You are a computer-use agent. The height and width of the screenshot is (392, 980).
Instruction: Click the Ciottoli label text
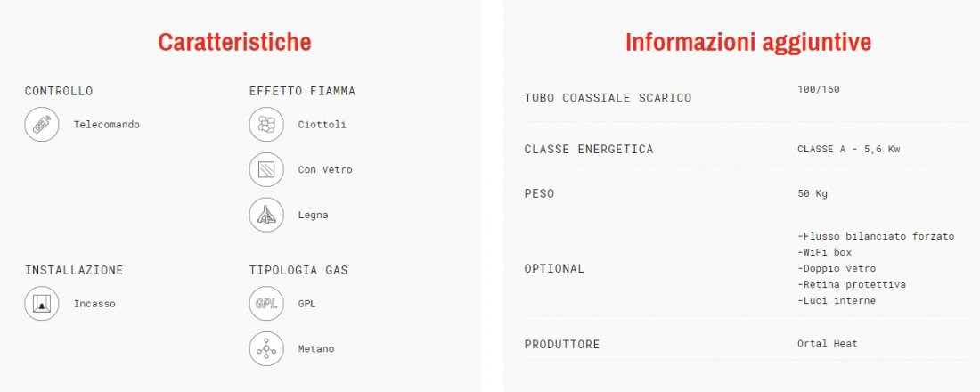tap(322, 125)
